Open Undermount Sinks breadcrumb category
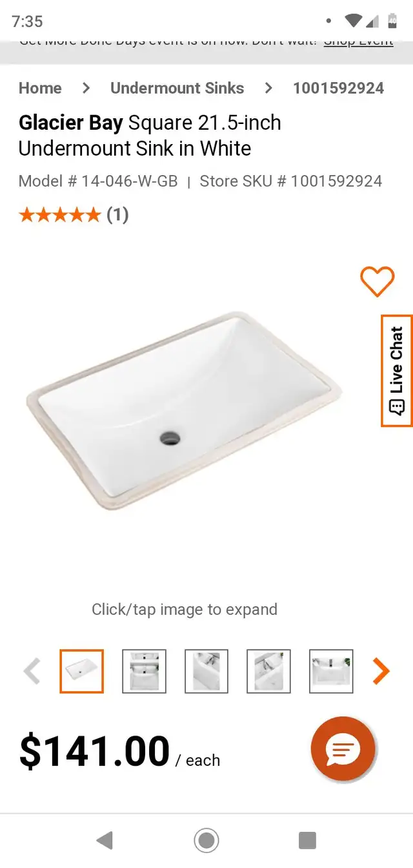The height and width of the screenshot is (868, 413). coord(177,88)
